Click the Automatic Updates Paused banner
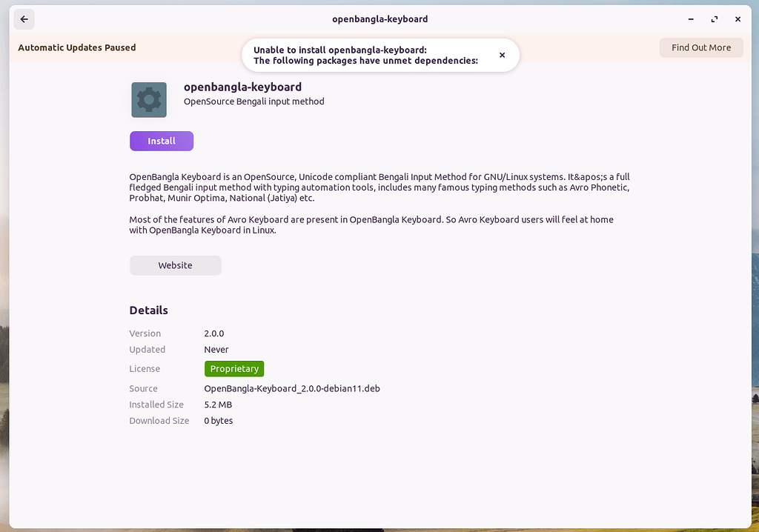 tap(76, 47)
